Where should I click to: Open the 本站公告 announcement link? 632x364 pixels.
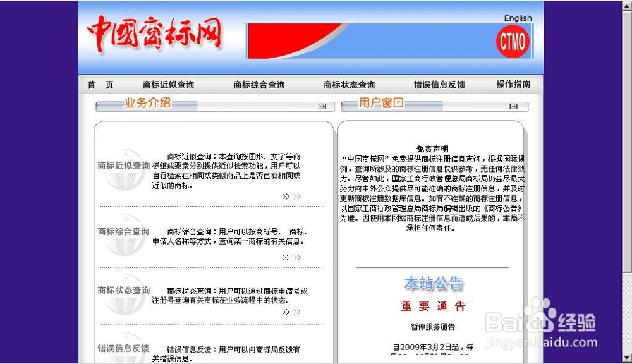(x=433, y=284)
